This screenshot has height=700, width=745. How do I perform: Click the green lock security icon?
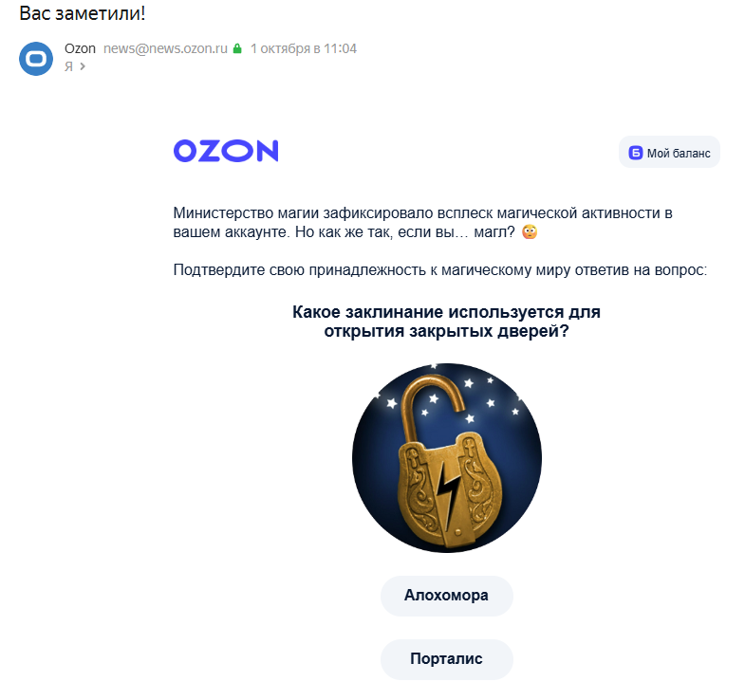point(237,48)
